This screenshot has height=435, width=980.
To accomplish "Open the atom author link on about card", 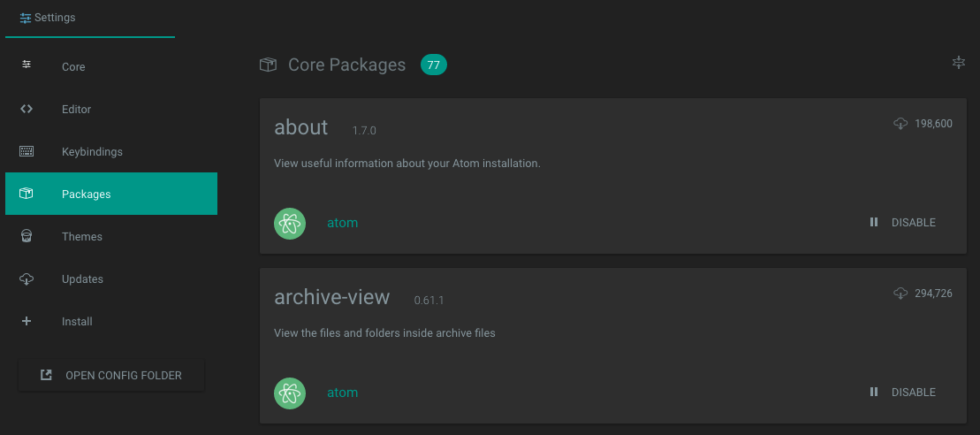I will [x=343, y=223].
